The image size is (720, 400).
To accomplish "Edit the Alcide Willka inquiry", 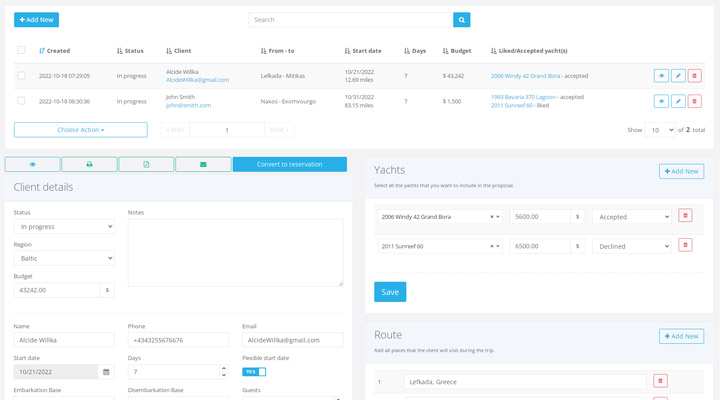I will coord(678,76).
